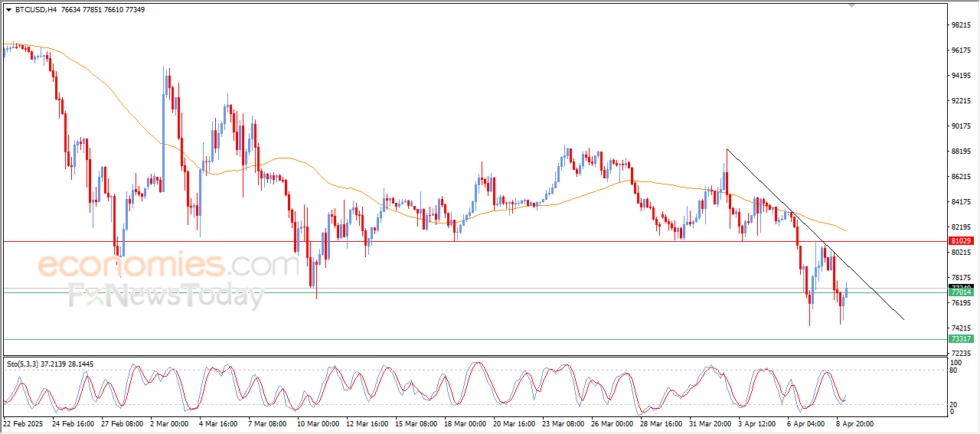Click the 72235 price axis value

pyautogui.click(x=962, y=354)
